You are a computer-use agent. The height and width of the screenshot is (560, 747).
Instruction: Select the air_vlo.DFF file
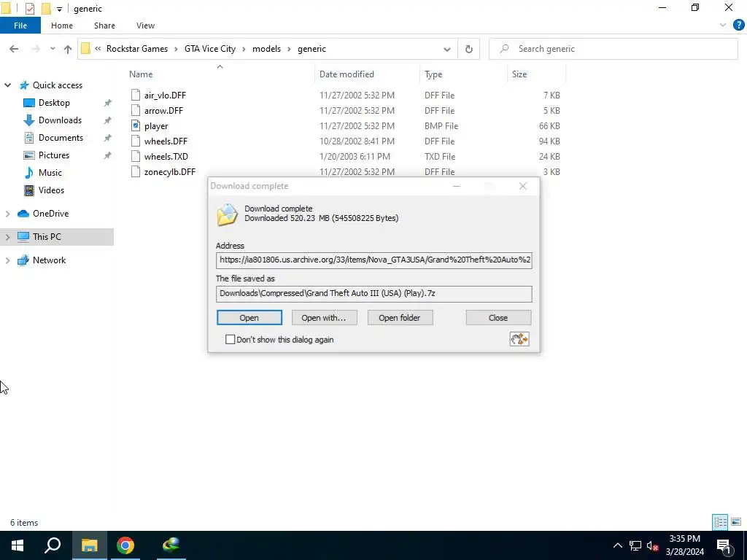165,96
